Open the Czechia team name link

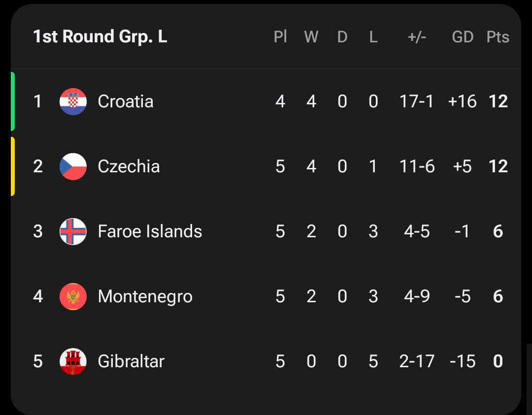coord(129,166)
